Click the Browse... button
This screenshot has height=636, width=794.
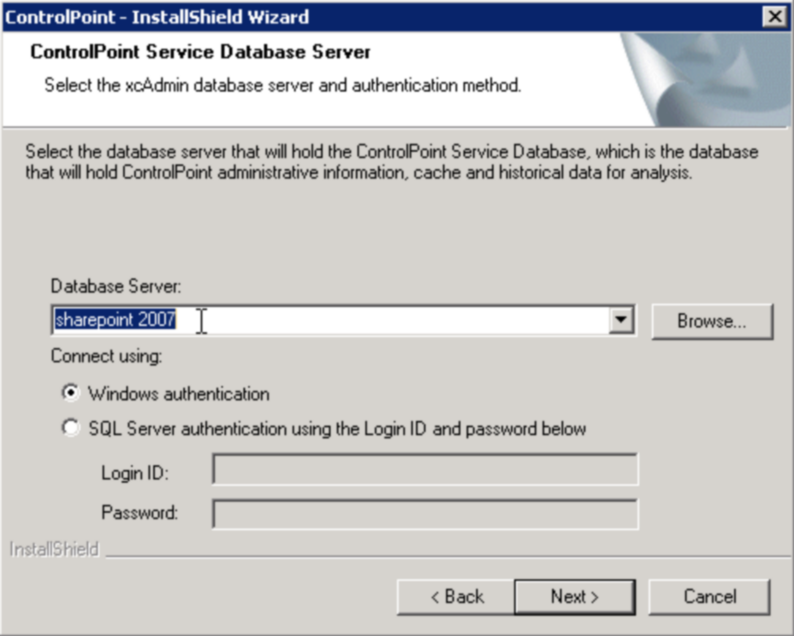(711, 321)
